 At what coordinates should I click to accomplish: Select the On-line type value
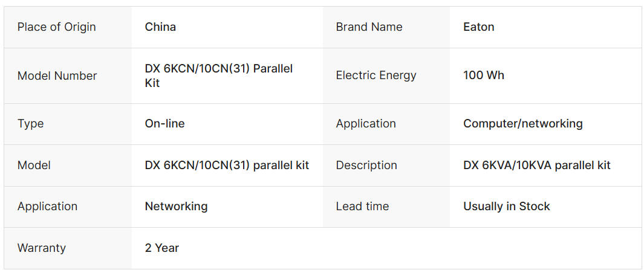164,124
